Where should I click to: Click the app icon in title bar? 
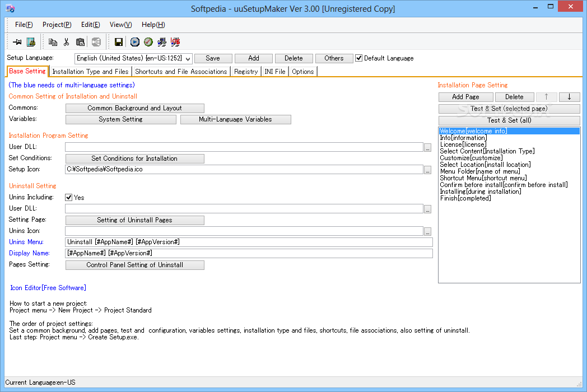pyautogui.click(x=10, y=8)
